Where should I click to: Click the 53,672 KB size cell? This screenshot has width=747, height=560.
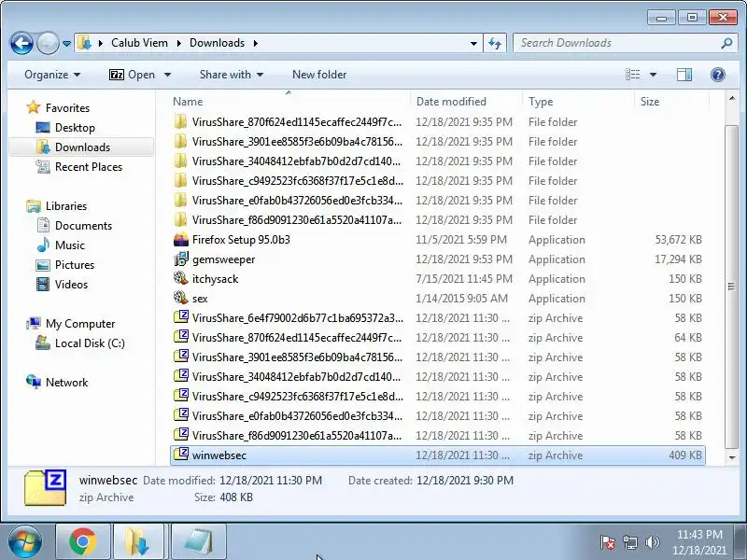[x=678, y=240]
